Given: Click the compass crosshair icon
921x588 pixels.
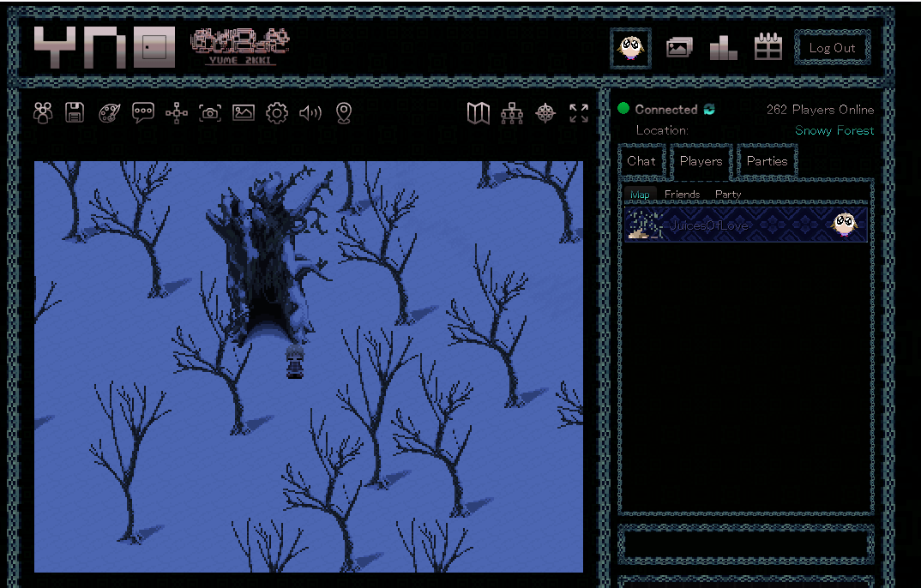Looking at the screenshot, I should tap(545, 112).
